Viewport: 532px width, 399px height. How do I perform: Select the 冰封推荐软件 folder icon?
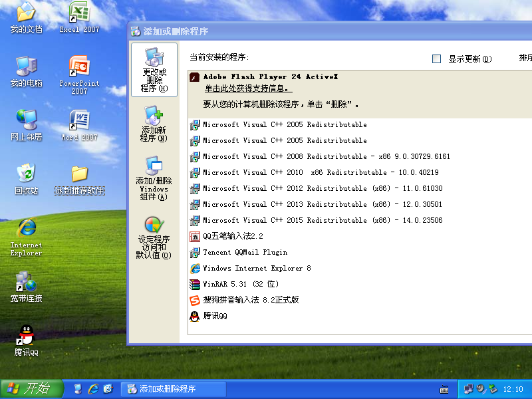click(79, 180)
